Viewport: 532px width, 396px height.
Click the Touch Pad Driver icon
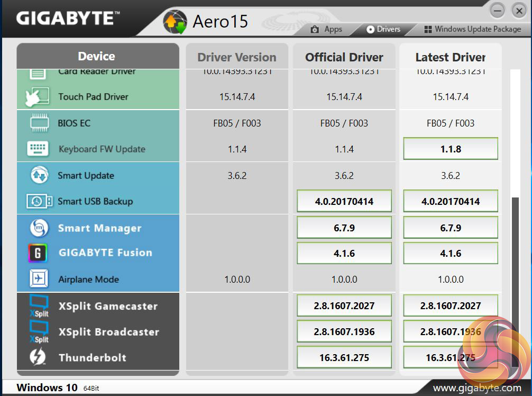coord(38,97)
